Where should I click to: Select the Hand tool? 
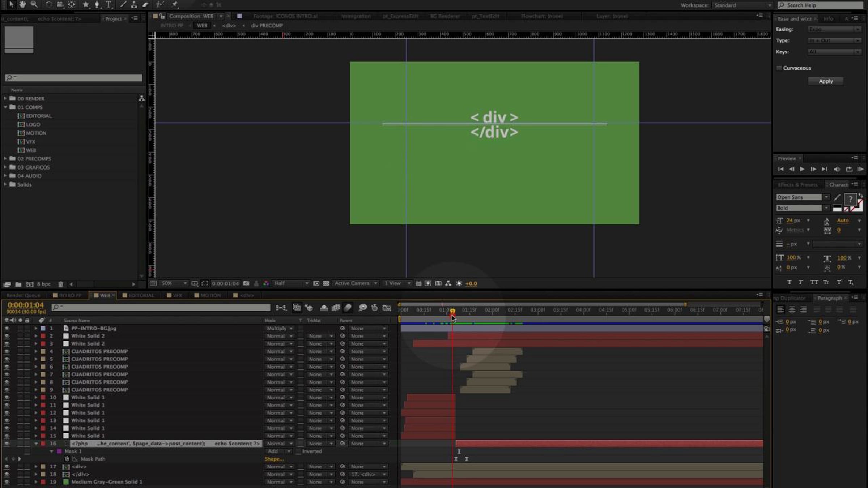pyautogui.click(x=22, y=4)
